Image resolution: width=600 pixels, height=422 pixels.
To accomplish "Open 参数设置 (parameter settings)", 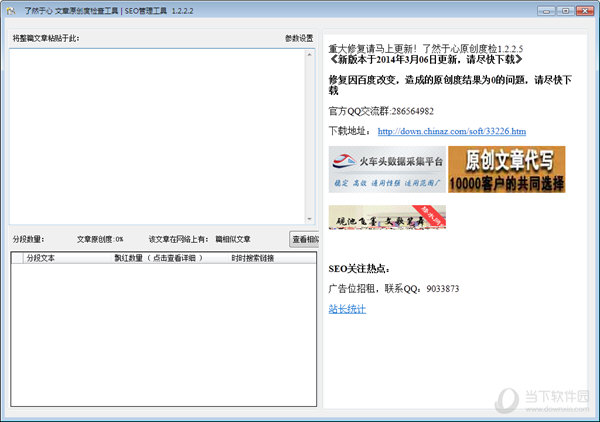I will tap(298, 39).
